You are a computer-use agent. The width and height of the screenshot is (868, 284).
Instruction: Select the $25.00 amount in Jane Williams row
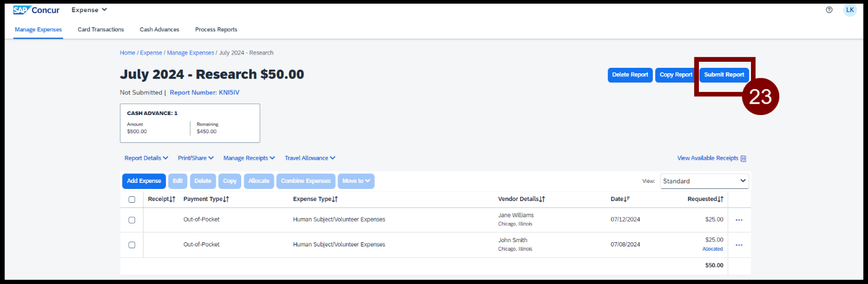(715, 220)
